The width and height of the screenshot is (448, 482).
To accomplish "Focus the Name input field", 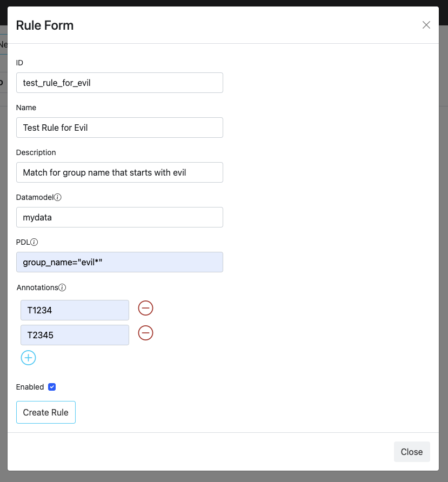I will pyautogui.click(x=119, y=128).
